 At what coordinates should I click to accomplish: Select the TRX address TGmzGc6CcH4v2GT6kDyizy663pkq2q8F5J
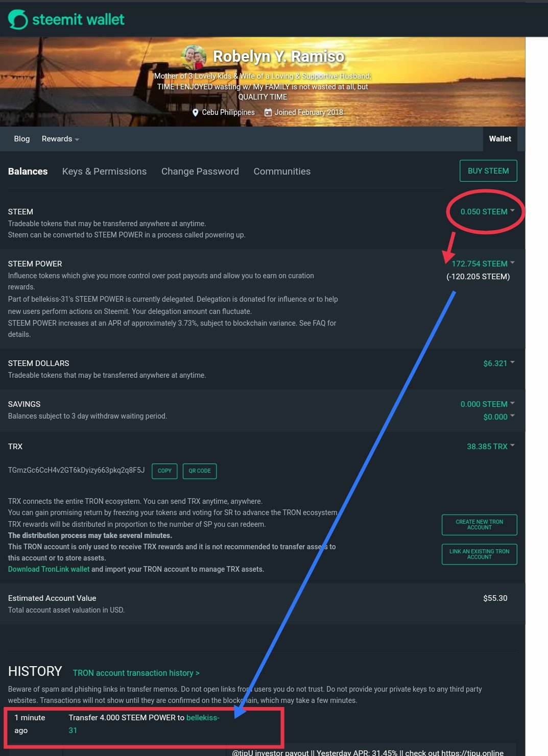(76, 470)
